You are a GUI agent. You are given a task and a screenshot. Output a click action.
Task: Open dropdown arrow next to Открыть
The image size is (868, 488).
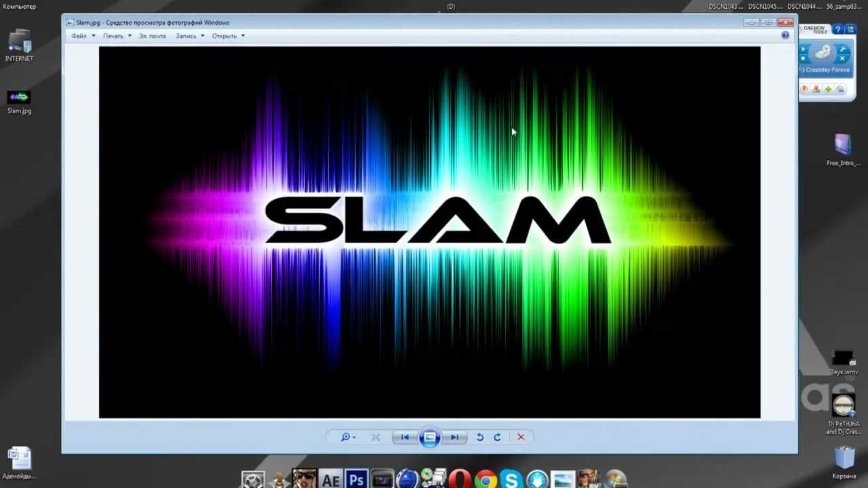(x=243, y=36)
